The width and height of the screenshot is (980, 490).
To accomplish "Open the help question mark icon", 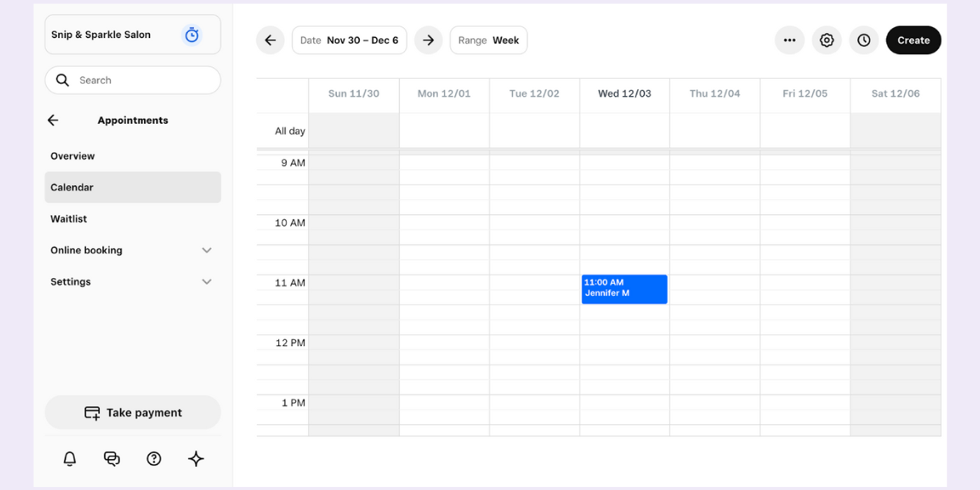I will coord(153,458).
